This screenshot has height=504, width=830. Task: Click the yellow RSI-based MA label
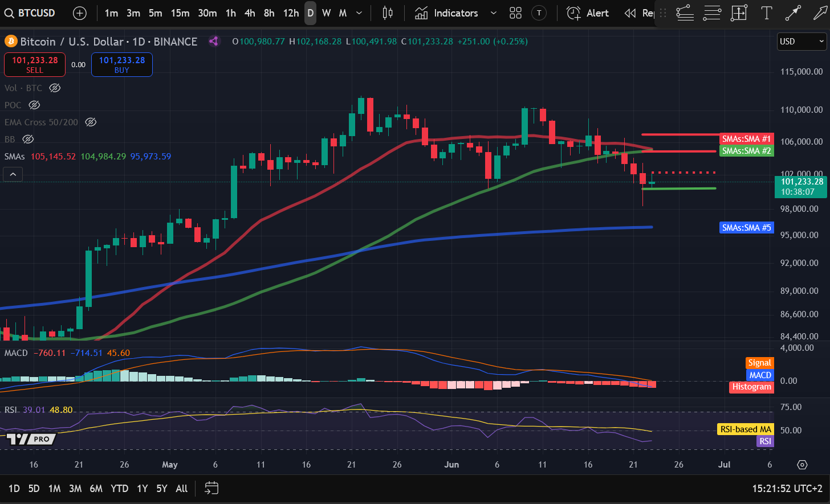[x=745, y=429]
